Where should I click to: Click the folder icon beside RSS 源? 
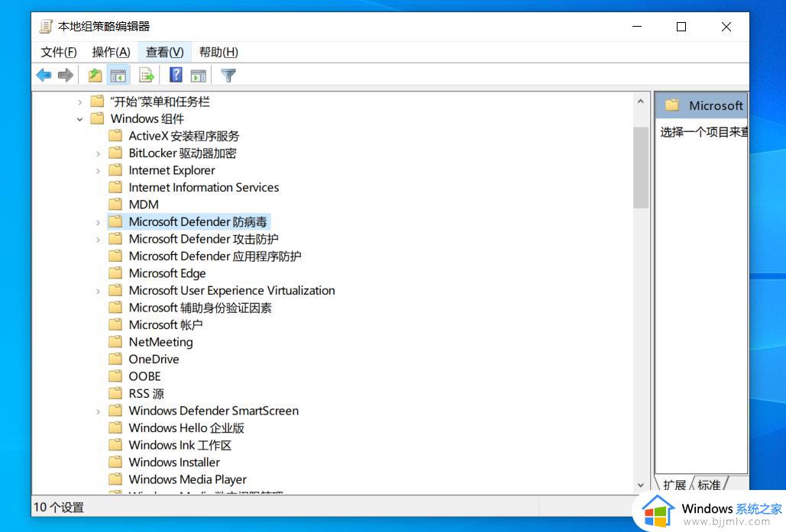point(116,393)
